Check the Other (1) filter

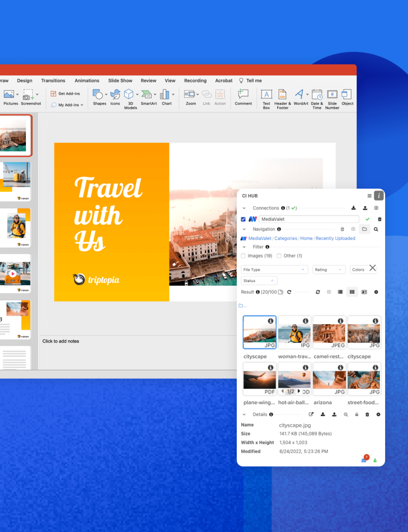[x=279, y=256]
